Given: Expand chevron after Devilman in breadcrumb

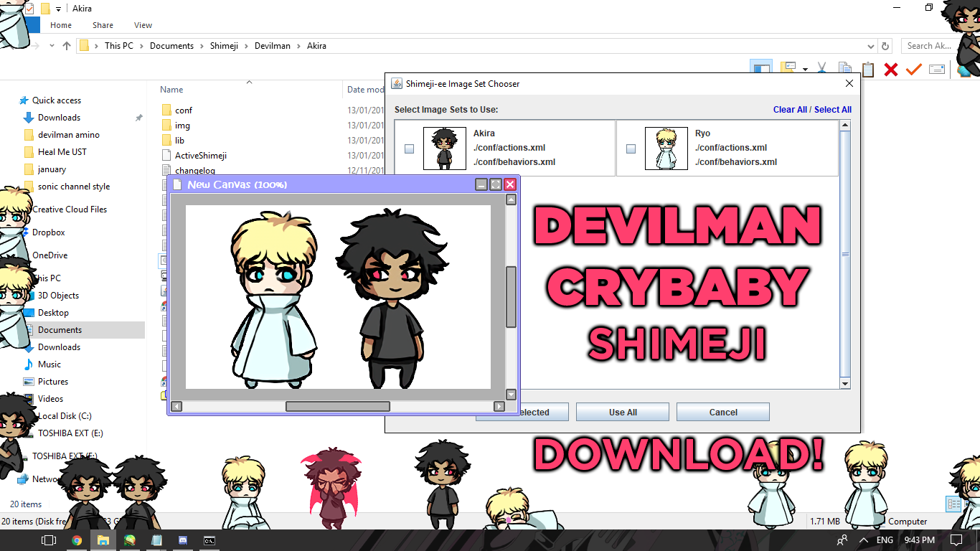Looking at the screenshot, I should point(298,46).
